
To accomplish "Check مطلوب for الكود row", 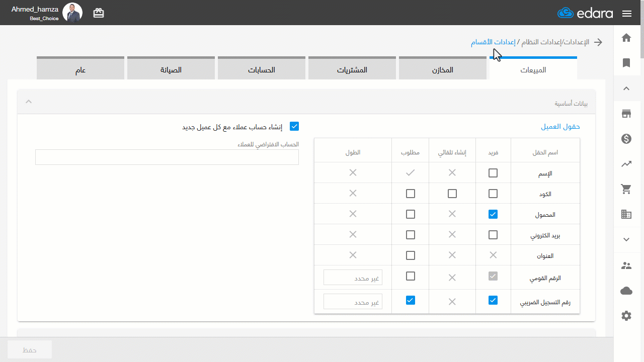I will point(411,194).
